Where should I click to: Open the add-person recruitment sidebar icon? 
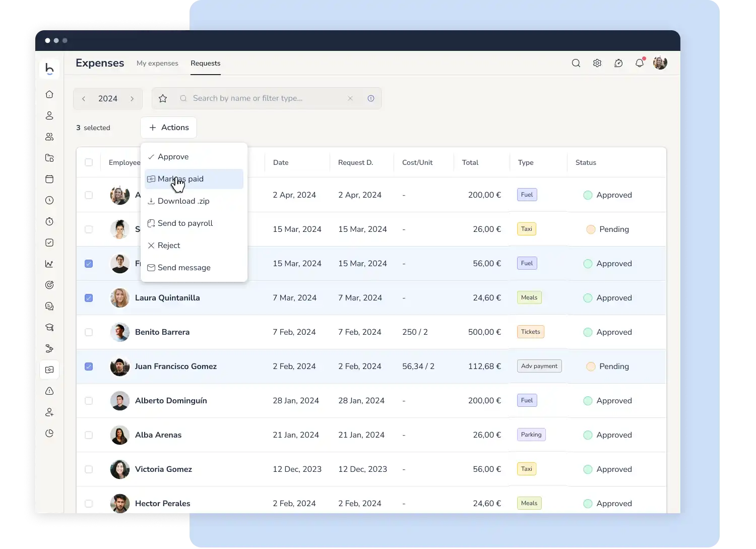pos(49,412)
